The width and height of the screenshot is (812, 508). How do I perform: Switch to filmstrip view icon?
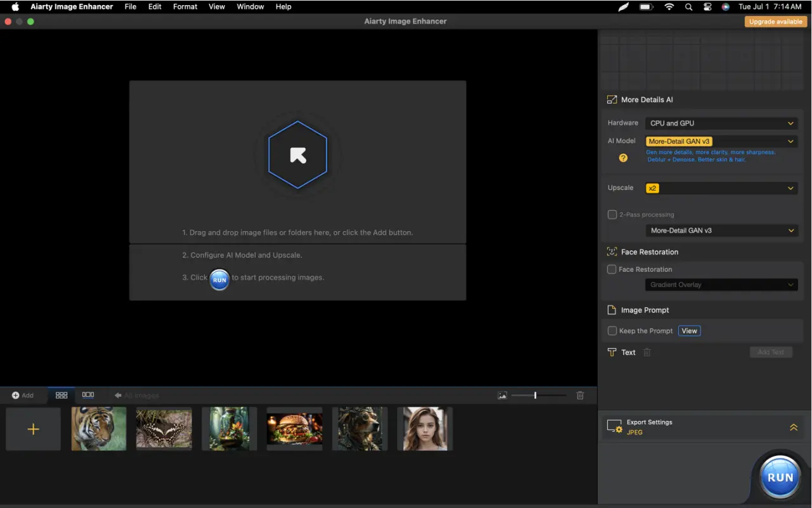pyautogui.click(x=88, y=395)
